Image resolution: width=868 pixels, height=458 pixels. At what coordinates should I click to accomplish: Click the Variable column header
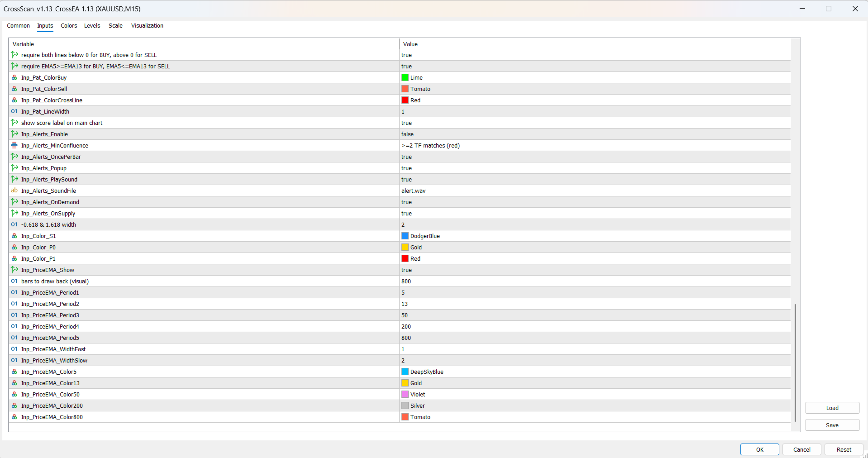pyautogui.click(x=204, y=44)
